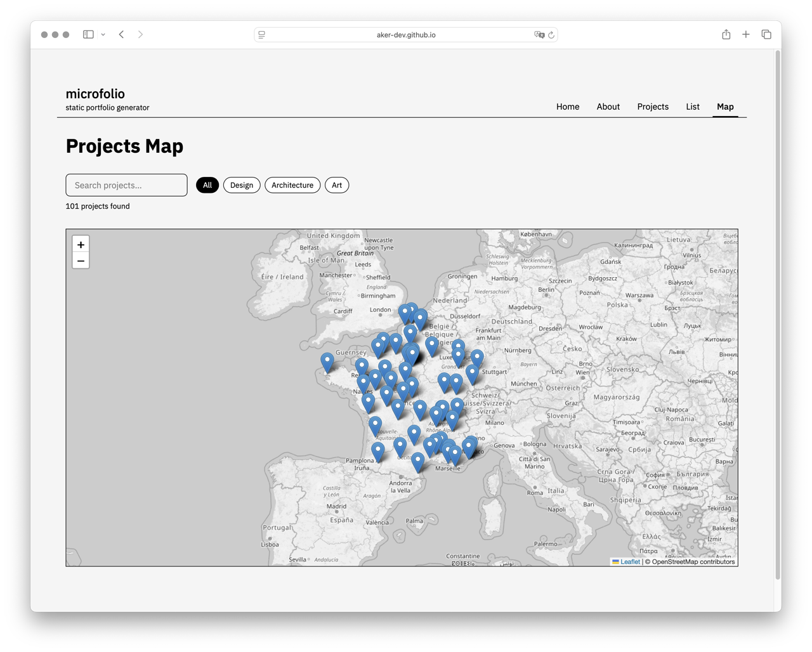812x652 pixels.
Task: Click the browser forward arrow
Action: [x=140, y=34]
